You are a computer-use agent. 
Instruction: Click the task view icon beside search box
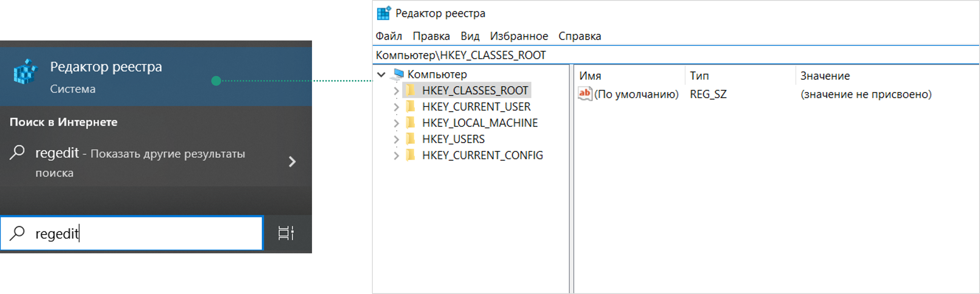click(286, 233)
